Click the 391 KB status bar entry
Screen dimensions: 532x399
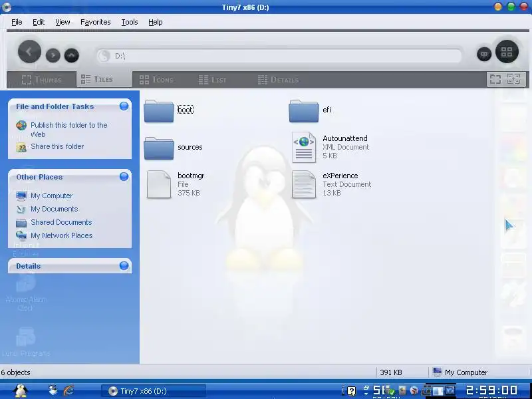coord(391,372)
